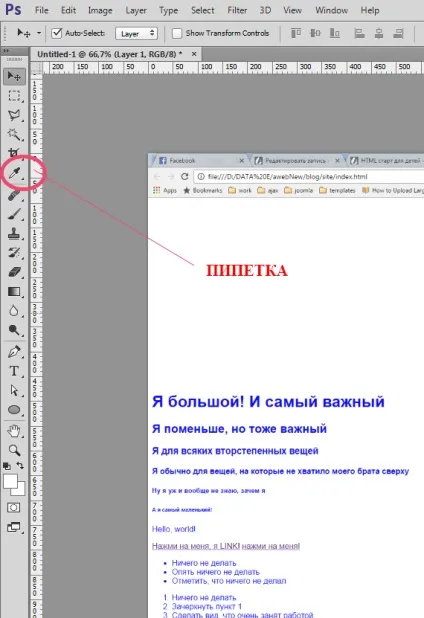Open the Select menu
424x618 pixels.
tap(203, 10)
